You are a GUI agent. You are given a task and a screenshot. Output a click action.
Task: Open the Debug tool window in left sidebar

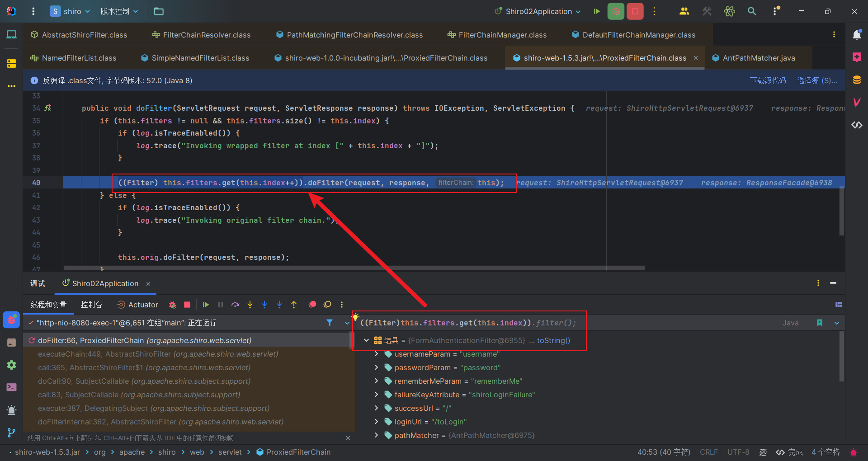[11, 320]
